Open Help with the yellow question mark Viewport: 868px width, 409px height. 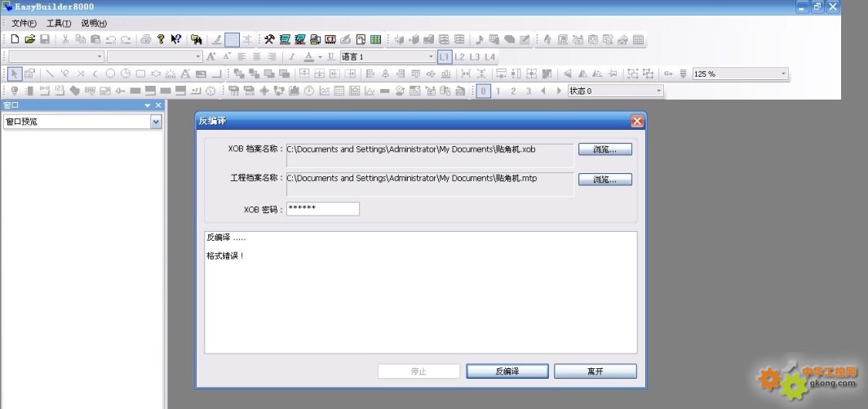click(x=161, y=39)
